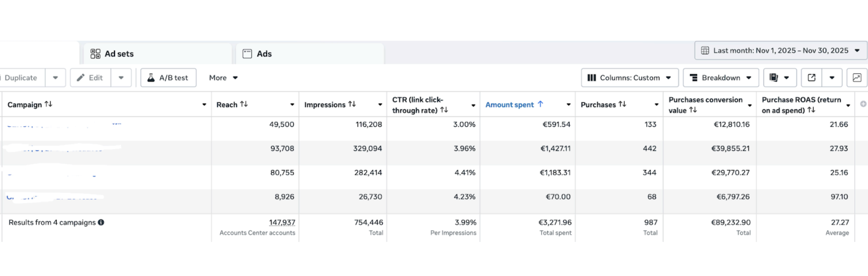
Task: Click the 147,937 Accounts Center accounts link
Action: click(282, 222)
